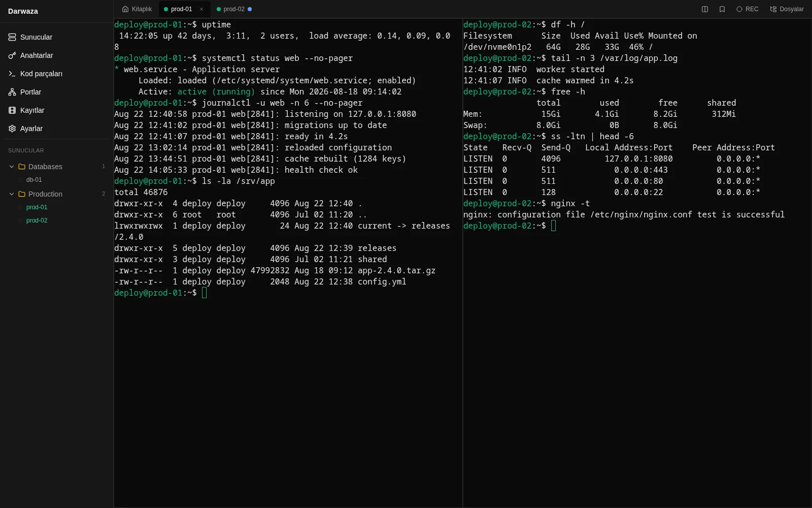
Task: Open the Dosyalar file browser
Action: 787,9
